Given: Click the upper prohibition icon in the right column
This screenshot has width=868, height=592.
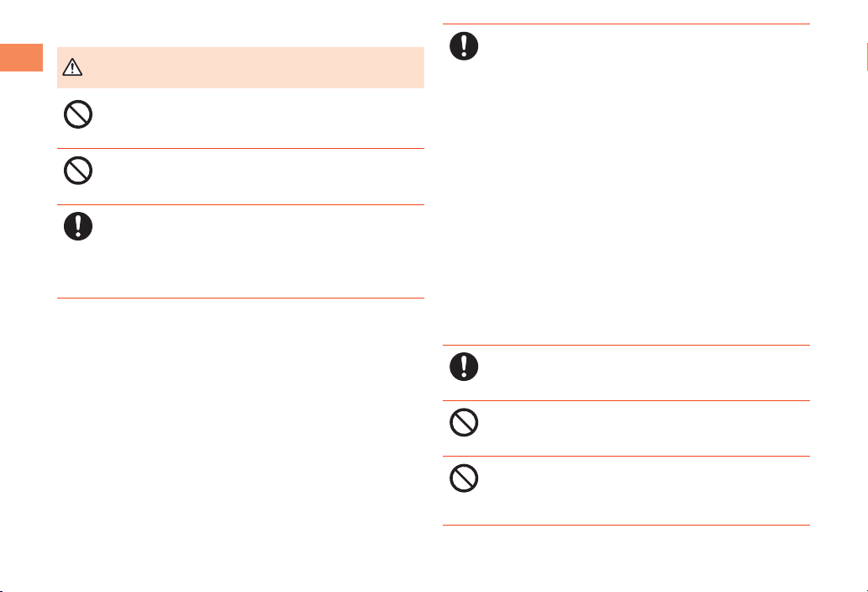Looking at the screenshot, I should (464, 422).
